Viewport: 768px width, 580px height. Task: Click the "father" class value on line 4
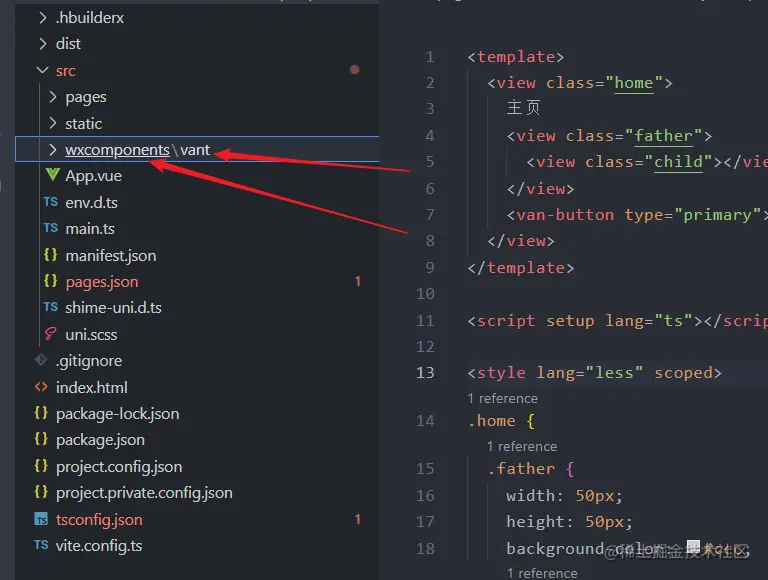pos(663,136)
